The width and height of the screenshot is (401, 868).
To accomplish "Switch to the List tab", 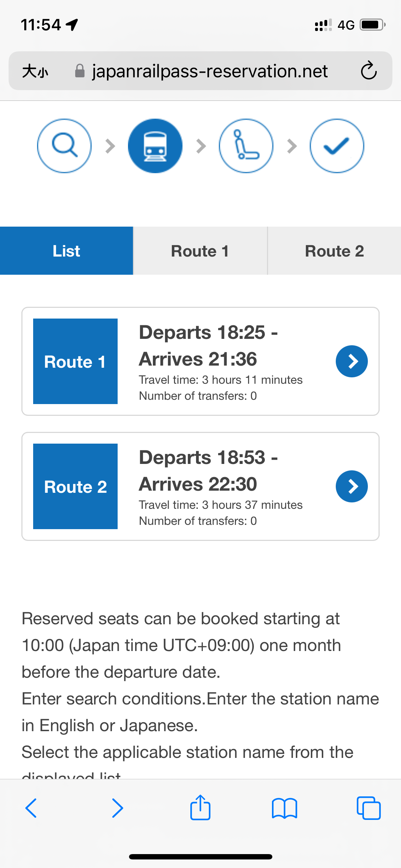I will 66,251.
